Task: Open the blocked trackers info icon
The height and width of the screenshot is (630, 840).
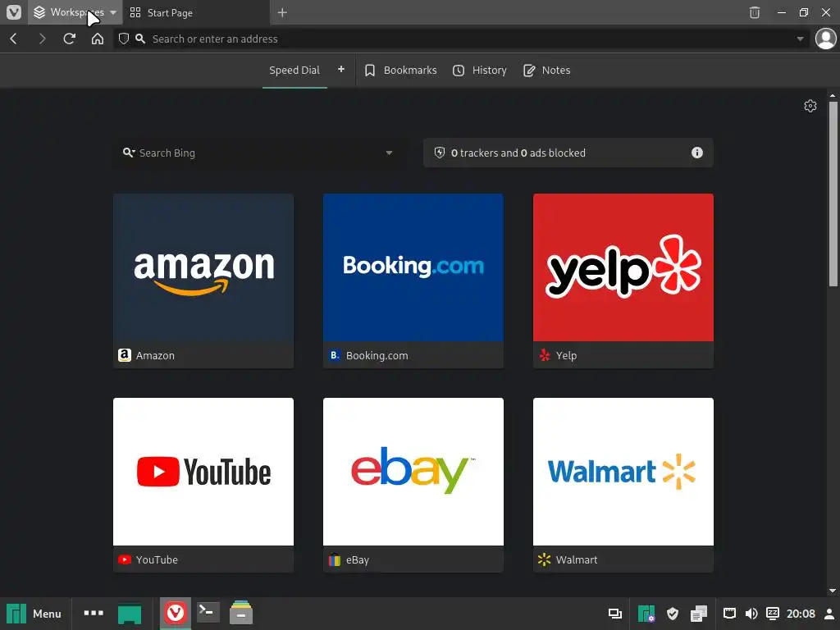Action: [x=696, y=153]
